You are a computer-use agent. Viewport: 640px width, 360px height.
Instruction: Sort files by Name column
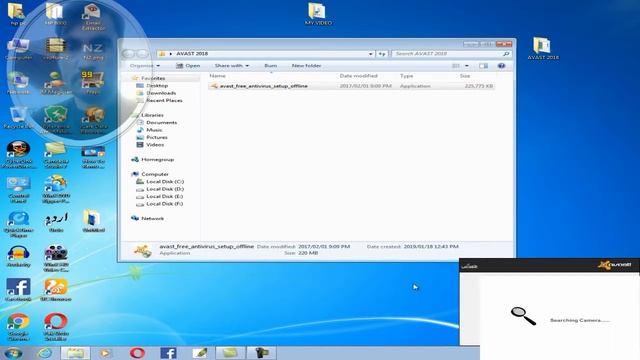click(x=218, y=76)
